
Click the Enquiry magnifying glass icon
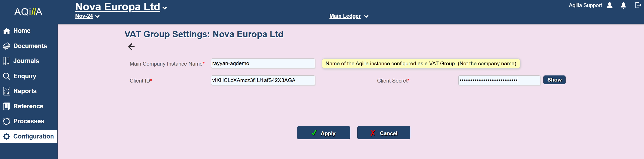click(x=7, y=76)
